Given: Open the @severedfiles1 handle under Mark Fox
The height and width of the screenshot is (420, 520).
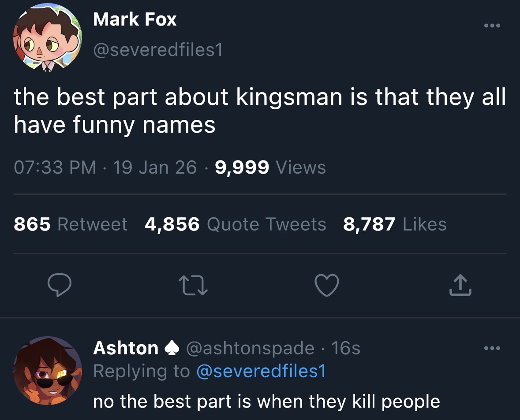Looking at the screenshot, I should click(x=158, y=51).
